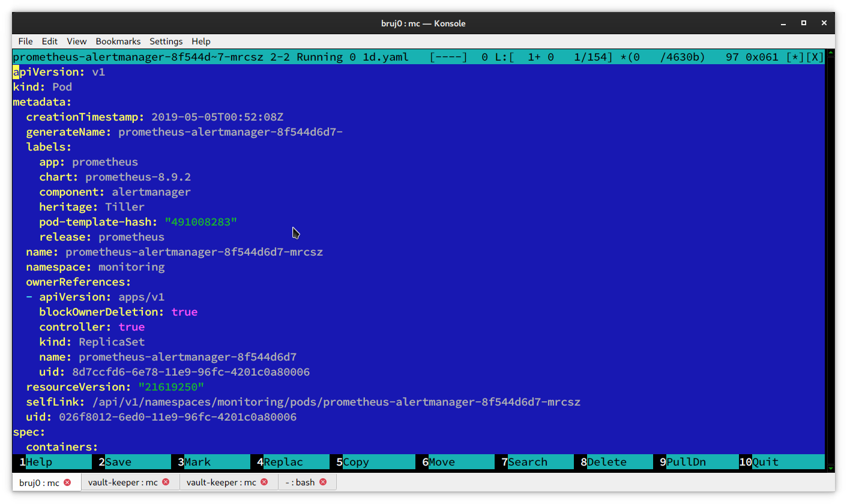Open the Help menu
The height and width of the screenshot is (504, 847).
201,41
